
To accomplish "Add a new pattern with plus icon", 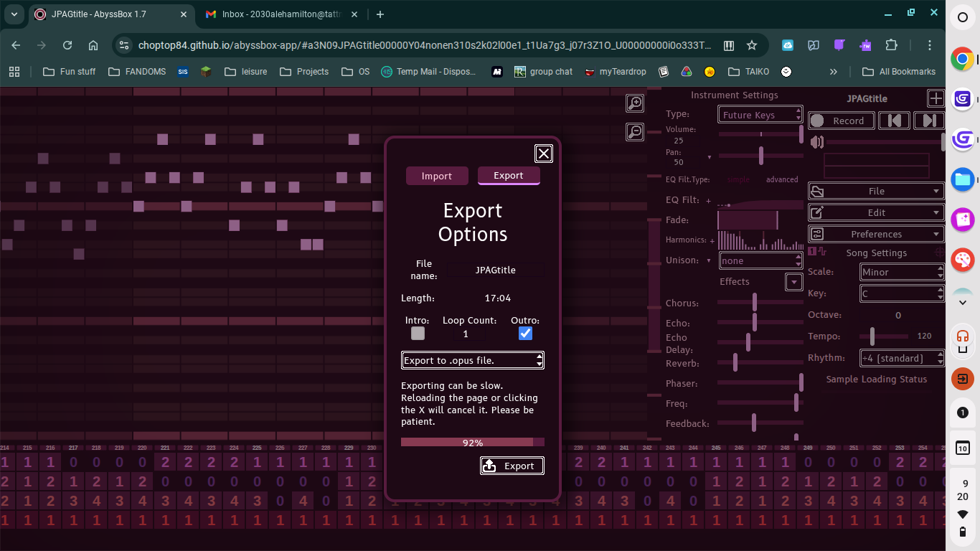I will [x=936, y=98].
